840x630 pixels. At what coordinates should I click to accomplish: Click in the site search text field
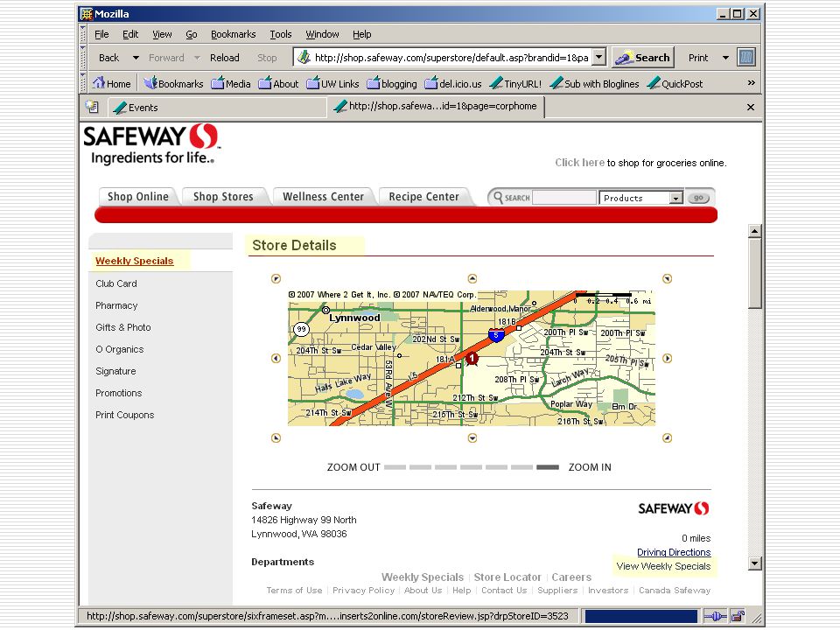(564, 198)
